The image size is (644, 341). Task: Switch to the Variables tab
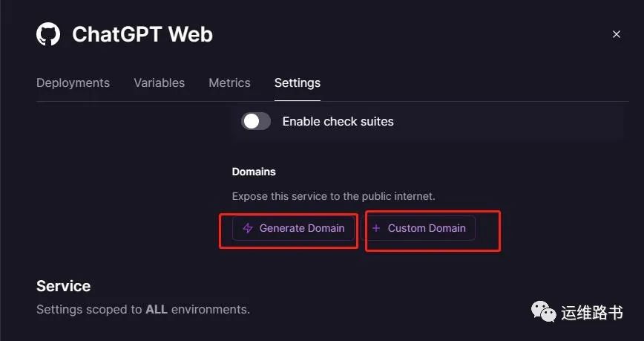point(159,82)
